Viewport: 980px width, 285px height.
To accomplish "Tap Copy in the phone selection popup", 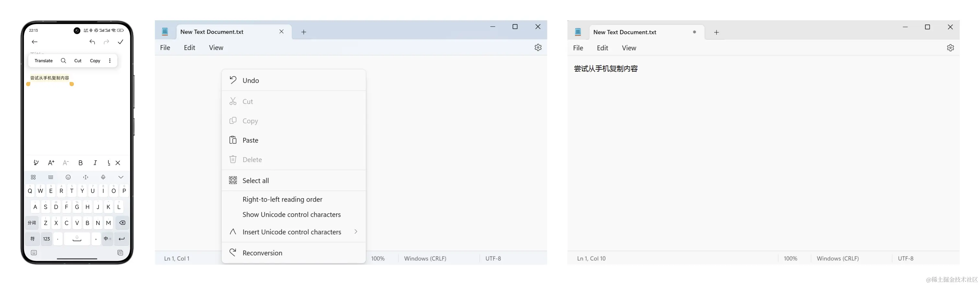I will [x=95, y=61].
